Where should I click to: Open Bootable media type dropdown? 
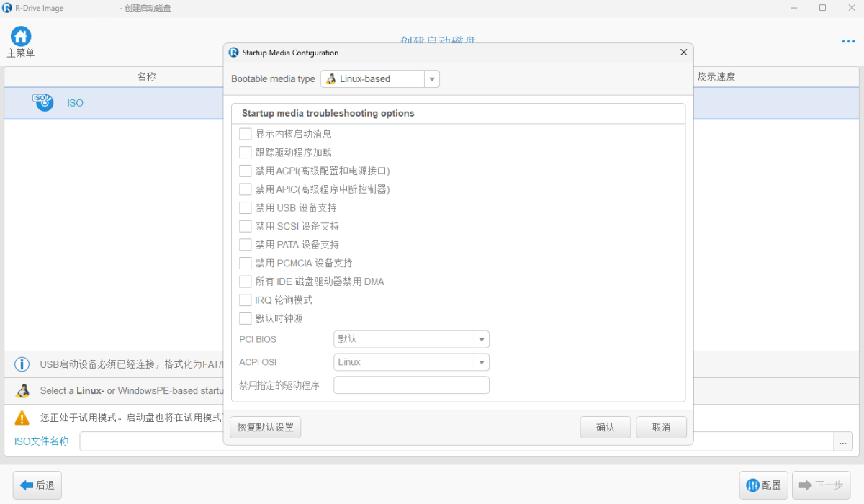(x=379, y=79)
